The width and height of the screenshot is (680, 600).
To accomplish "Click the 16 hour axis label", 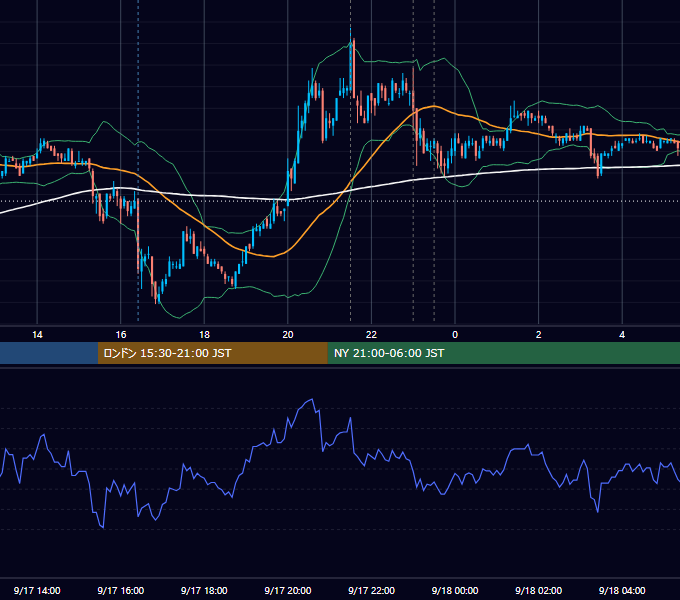I will 121,335.
